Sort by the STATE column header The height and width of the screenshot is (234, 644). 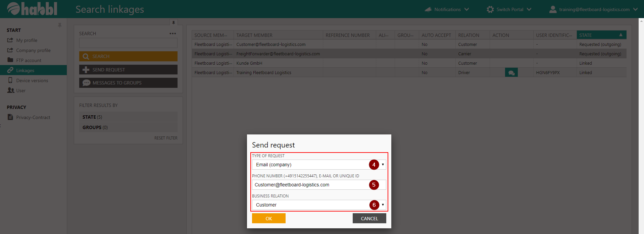click(x=601, y=35)
